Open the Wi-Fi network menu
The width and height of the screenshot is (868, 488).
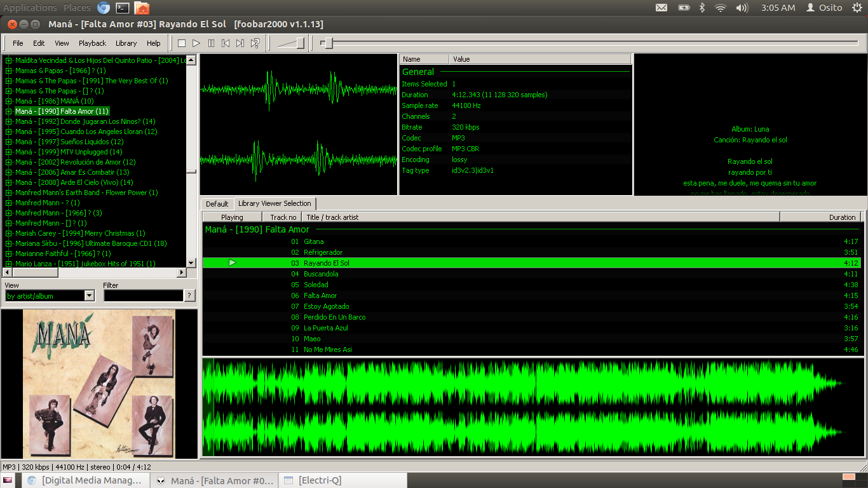click(x=720, y=8)
